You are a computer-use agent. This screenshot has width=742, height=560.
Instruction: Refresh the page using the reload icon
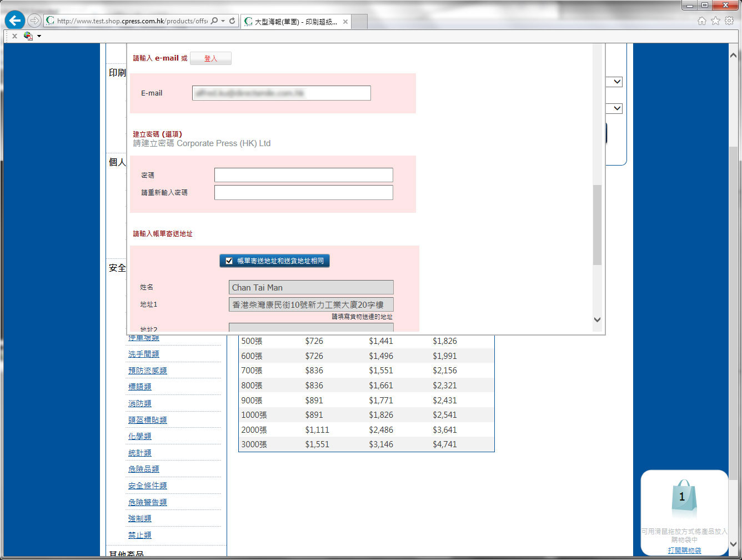232,21
